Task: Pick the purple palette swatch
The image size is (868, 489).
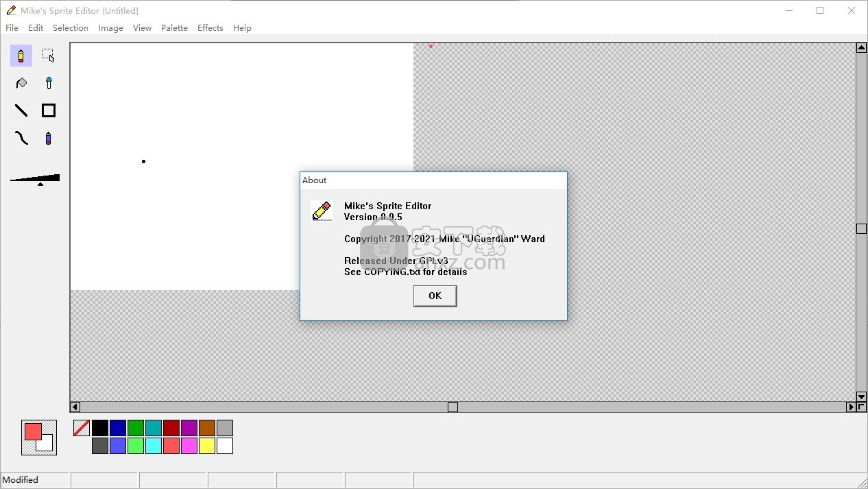Action: (189, 428)
